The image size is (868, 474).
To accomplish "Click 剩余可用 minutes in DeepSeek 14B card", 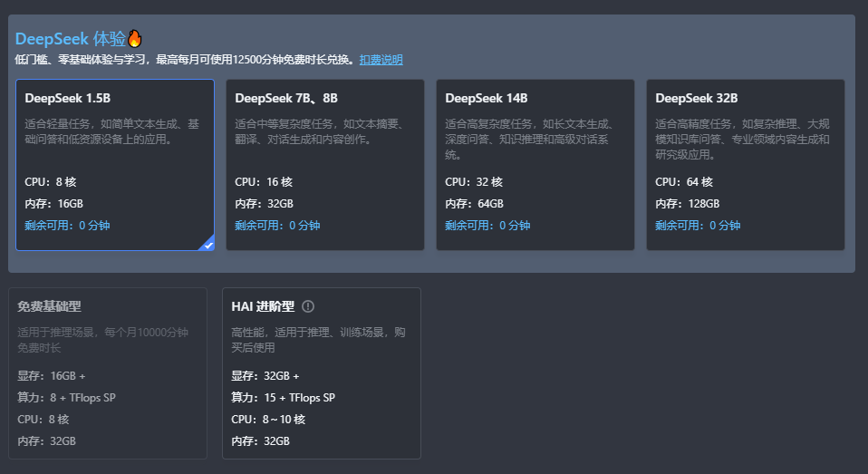I will tap(487, 226).
